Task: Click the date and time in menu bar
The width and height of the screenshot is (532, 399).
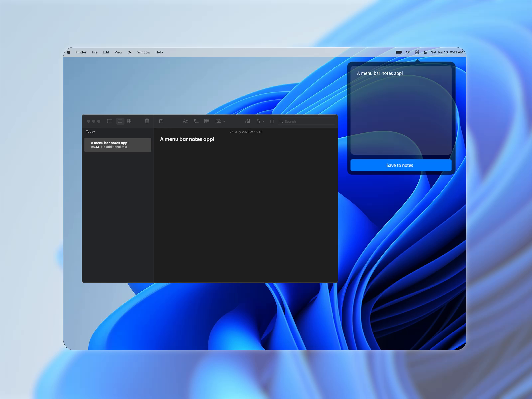Action: coord(447,52)
